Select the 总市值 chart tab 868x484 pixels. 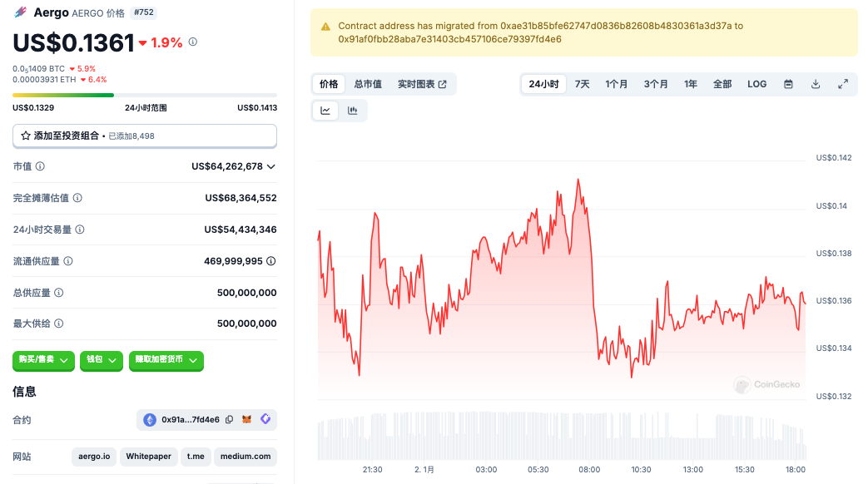coord(368,84)
